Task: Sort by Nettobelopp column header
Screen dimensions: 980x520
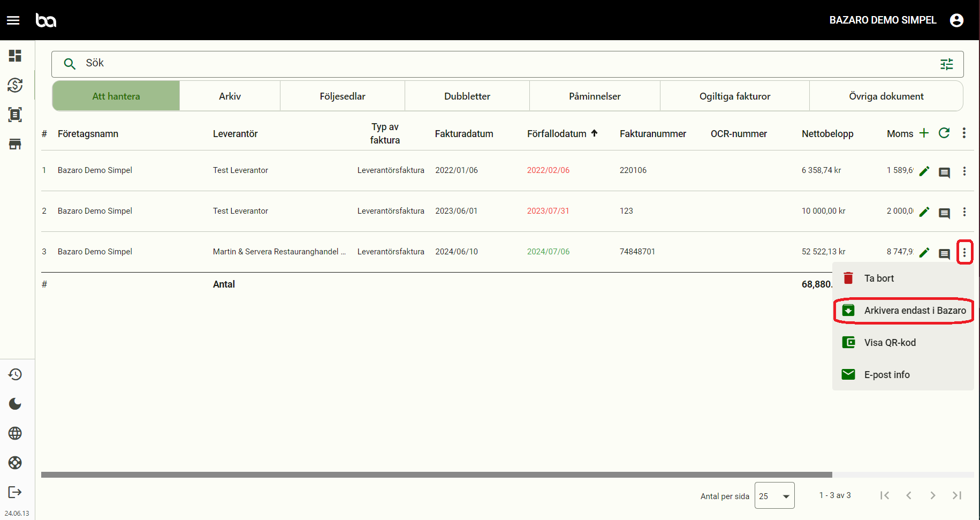Action: pyautogui.click(x=827, y=134)
